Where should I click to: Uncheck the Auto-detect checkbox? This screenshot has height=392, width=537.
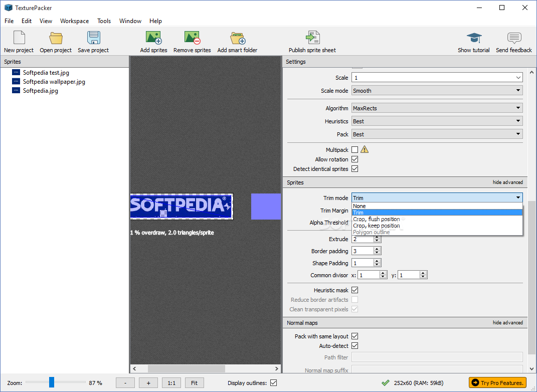point(355,346)
